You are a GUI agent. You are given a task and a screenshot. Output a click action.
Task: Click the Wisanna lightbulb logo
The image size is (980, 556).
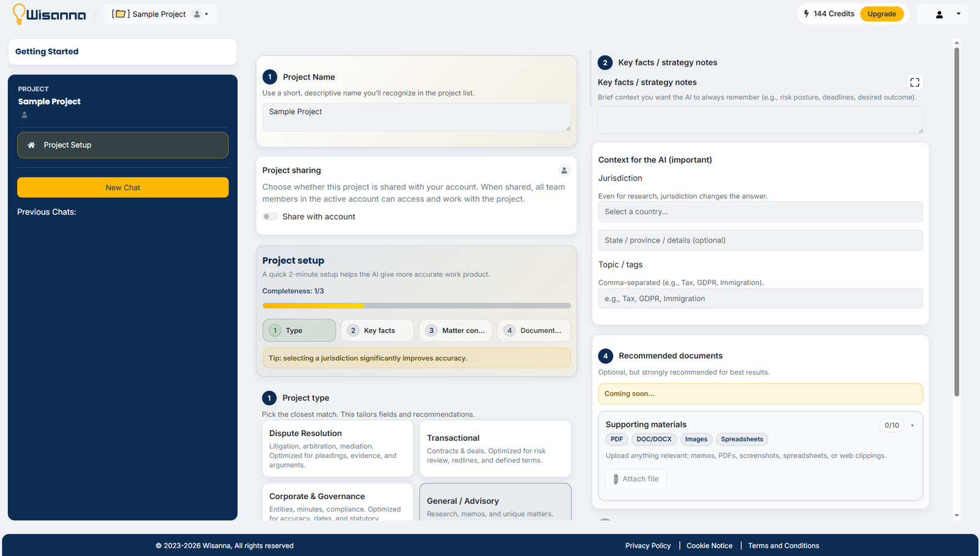point(18,13)
